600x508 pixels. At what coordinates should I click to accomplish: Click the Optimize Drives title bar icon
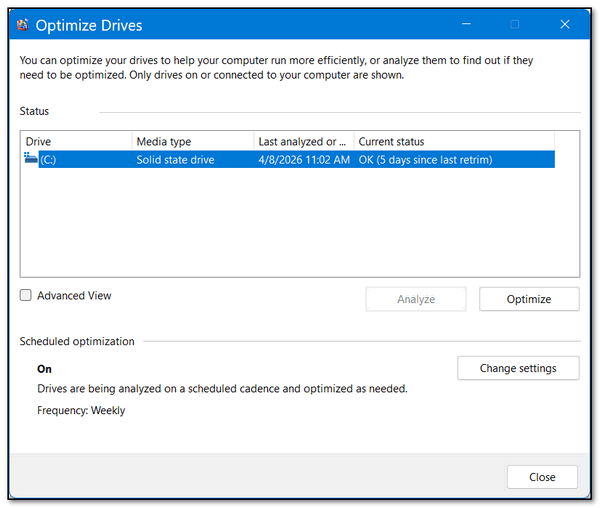[22, 24]
